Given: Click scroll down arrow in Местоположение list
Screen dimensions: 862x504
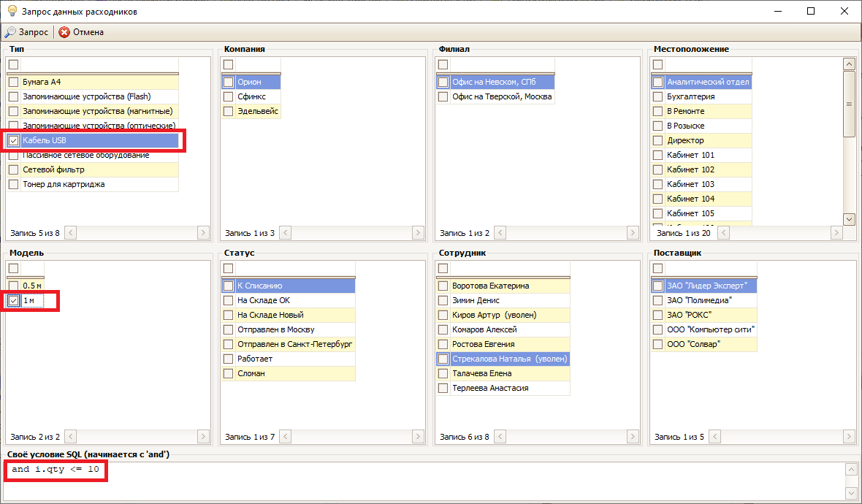Looking at the screenshot, I should [849, 218].
